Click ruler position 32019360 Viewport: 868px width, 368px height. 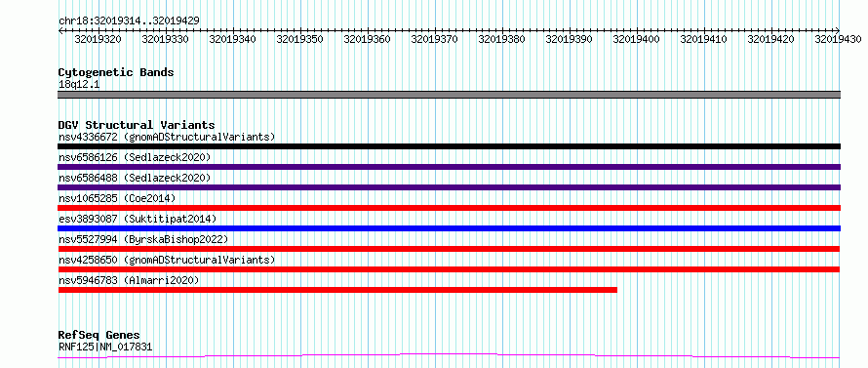click(367, 39)
